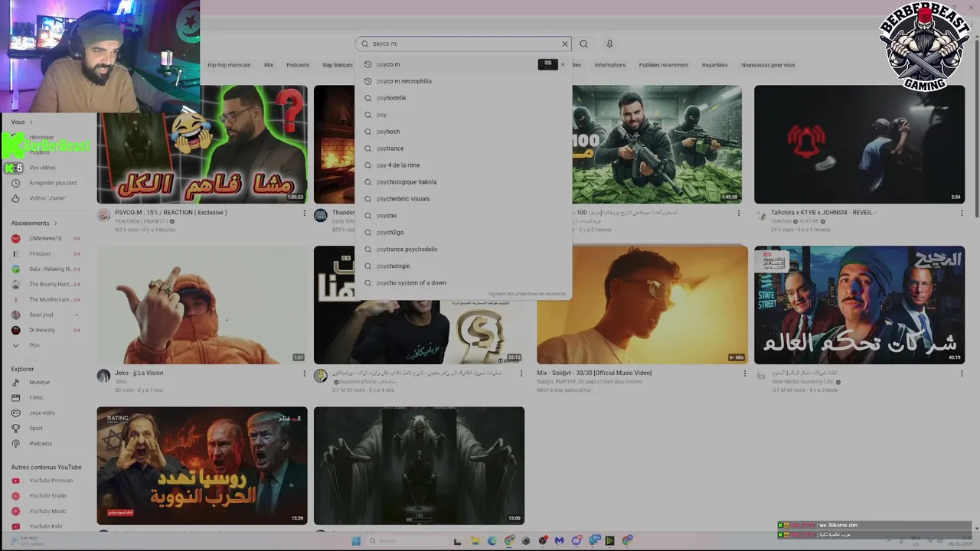Open the À regarder plus tard clock icon

pos(15,183)
